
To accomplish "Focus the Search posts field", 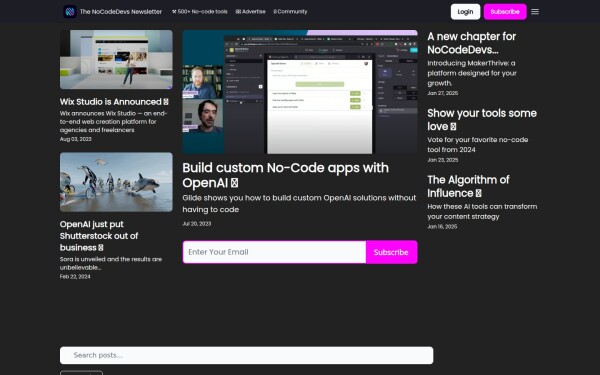I will (x=246, y=355).
